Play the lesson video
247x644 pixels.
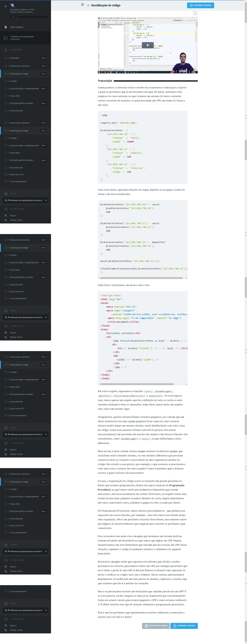148,45
